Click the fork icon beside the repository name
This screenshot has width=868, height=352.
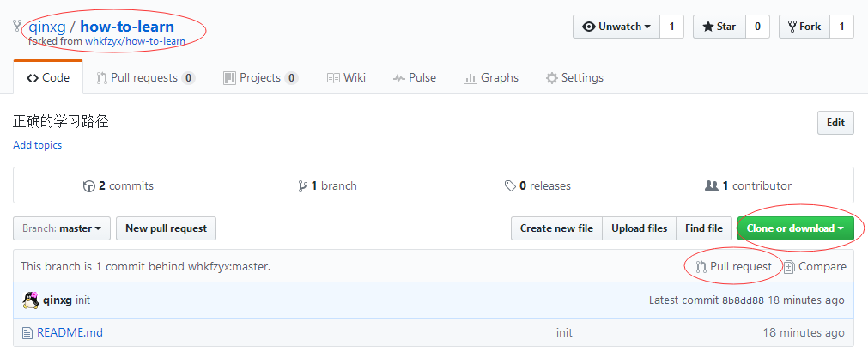[17, 26]
